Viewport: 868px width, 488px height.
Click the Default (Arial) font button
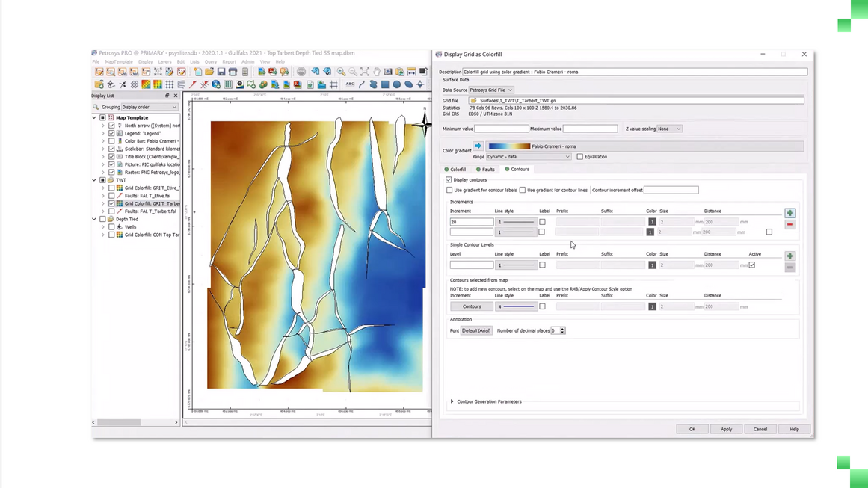tap(476, 330)
